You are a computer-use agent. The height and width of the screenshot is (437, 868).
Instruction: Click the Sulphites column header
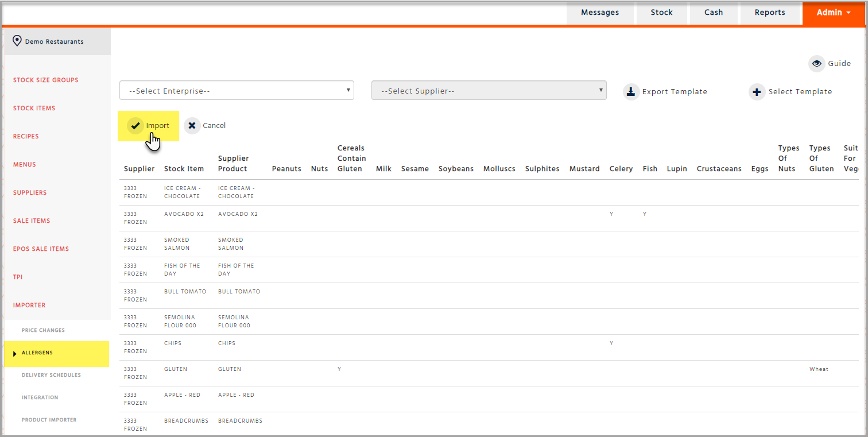pos(542,169)
